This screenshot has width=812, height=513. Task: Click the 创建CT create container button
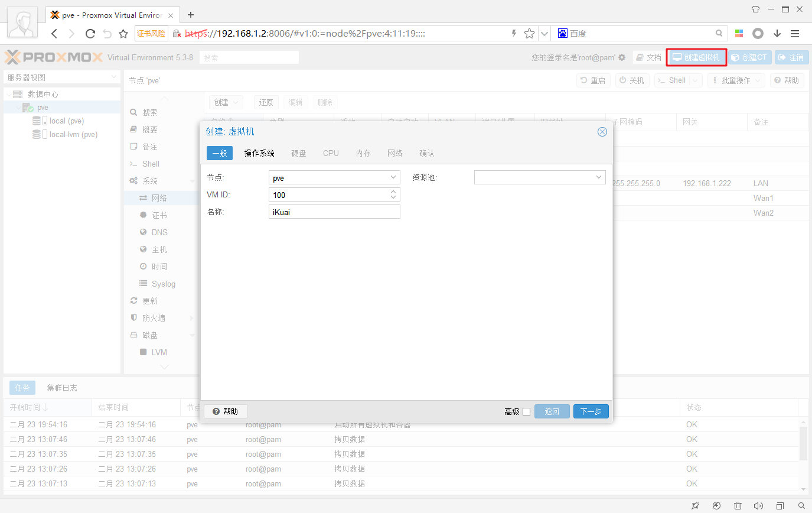[x=749, y=57]
